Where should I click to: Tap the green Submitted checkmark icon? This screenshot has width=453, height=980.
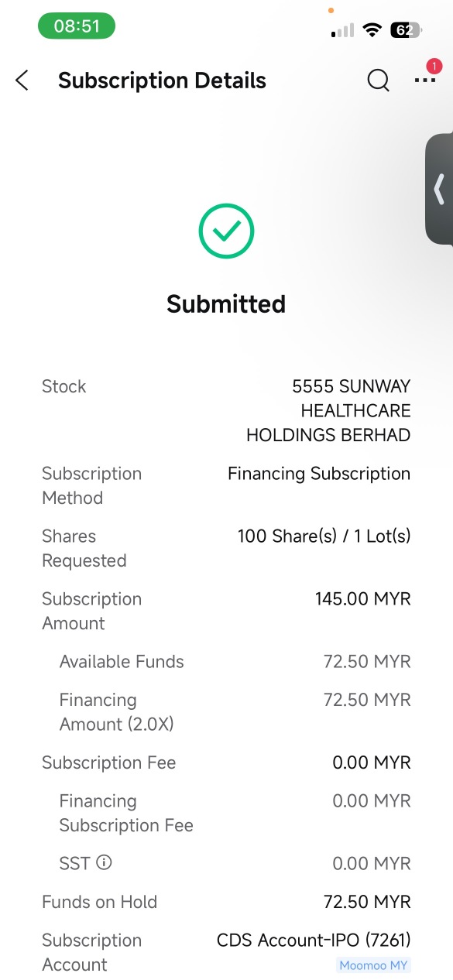point(226,231)
